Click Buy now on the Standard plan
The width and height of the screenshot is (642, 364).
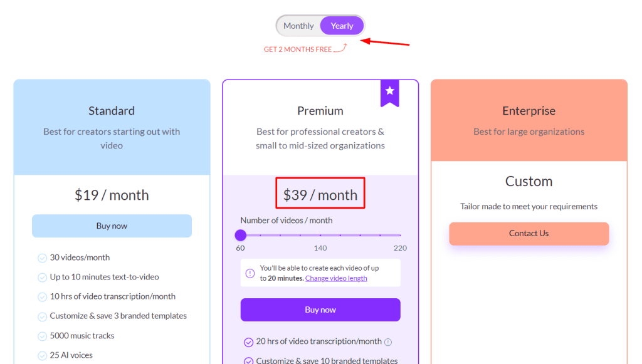coord(112,226)
